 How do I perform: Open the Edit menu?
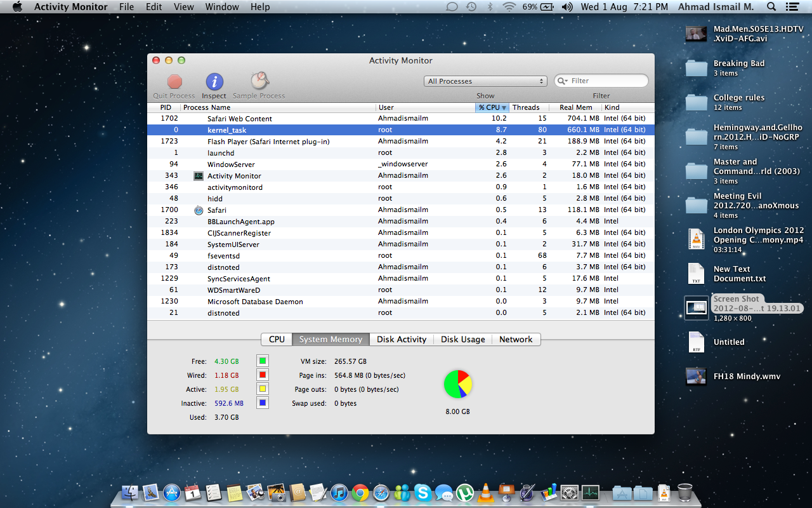coord(154,7)
